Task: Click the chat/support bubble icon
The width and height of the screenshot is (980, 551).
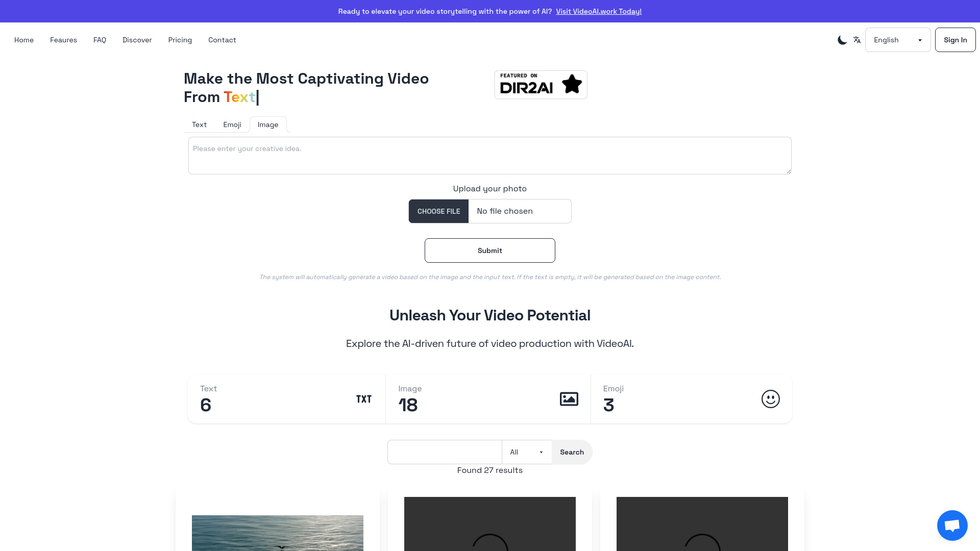Action: pyautogui.click(x=952, y=525)
